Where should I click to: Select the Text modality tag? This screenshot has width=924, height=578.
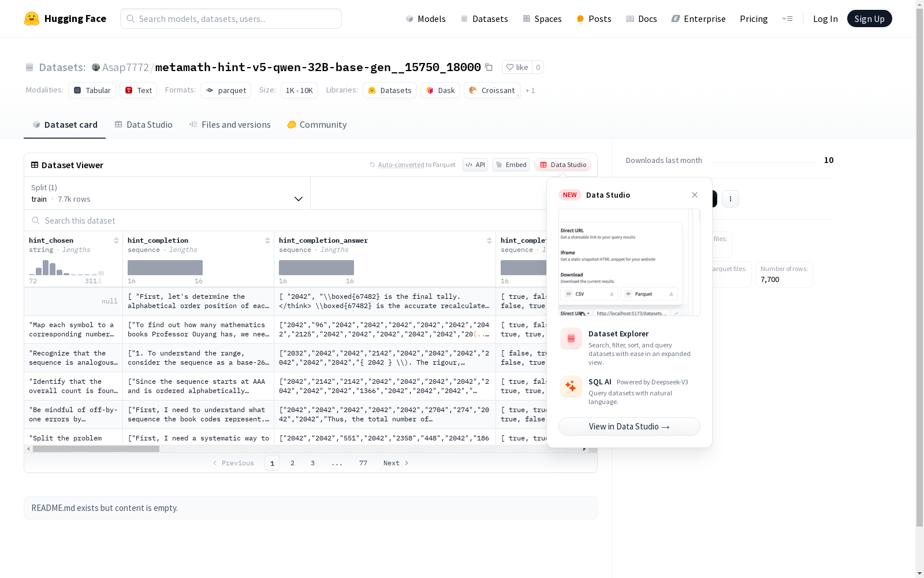coord(139,90)
